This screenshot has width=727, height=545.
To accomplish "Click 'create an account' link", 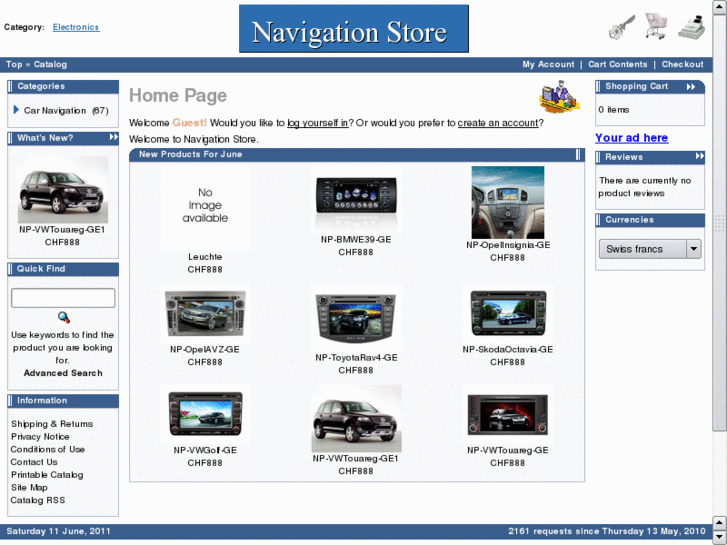I will pyautogui.click(x=498, y=123).
